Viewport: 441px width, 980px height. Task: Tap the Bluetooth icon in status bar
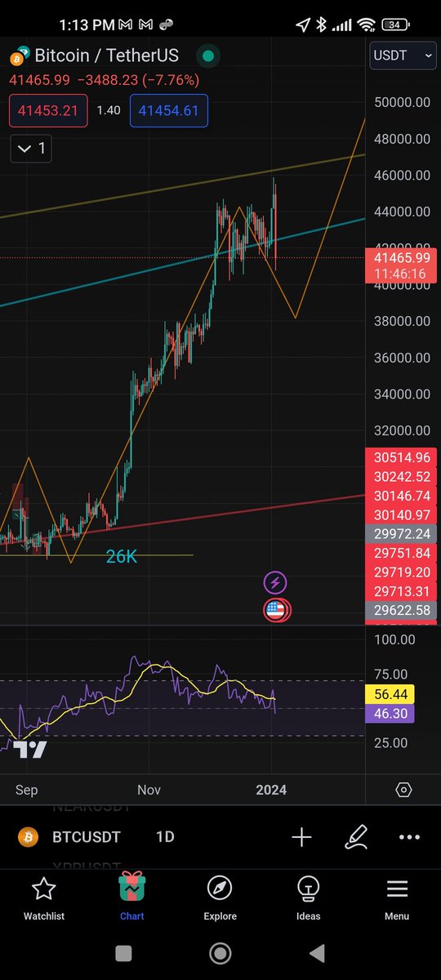click(322, 25)
